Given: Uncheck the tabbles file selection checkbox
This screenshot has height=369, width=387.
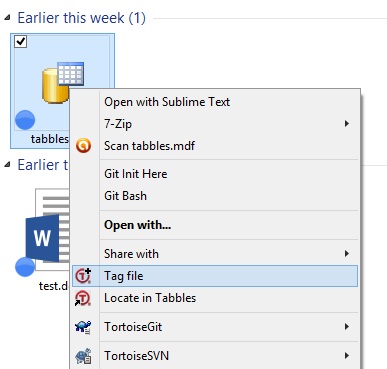Looking at the screenshot, I should pyautogui.click(x=21, y=42).
